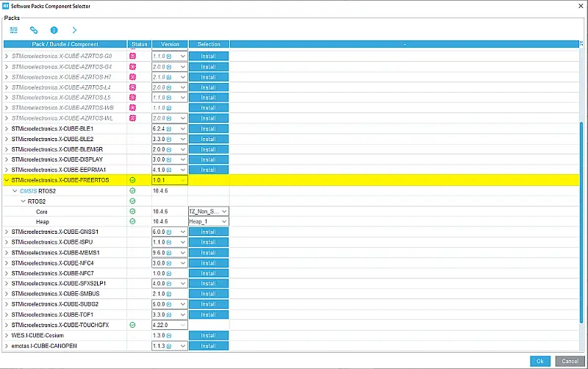Click the chain link icon in the toolbar
Viewport: 588px width, 369px height.
34,30
